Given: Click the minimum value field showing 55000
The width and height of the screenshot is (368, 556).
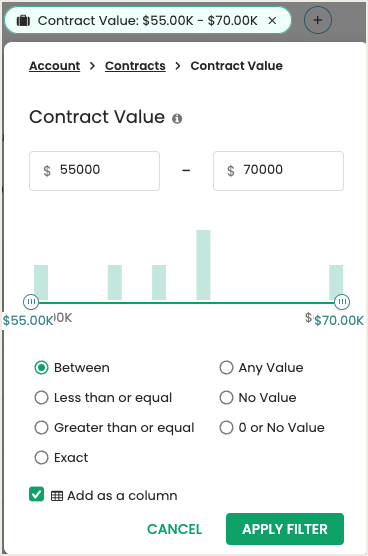Looking at the screenshot, I should pyautogui.click(x=94, y=171).
